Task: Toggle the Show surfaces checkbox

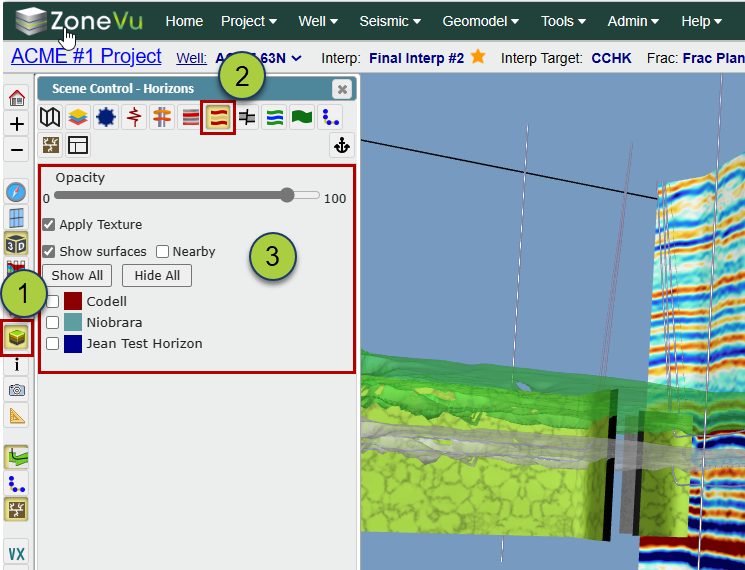Action: pyautogui.click(x=48, y=251)
